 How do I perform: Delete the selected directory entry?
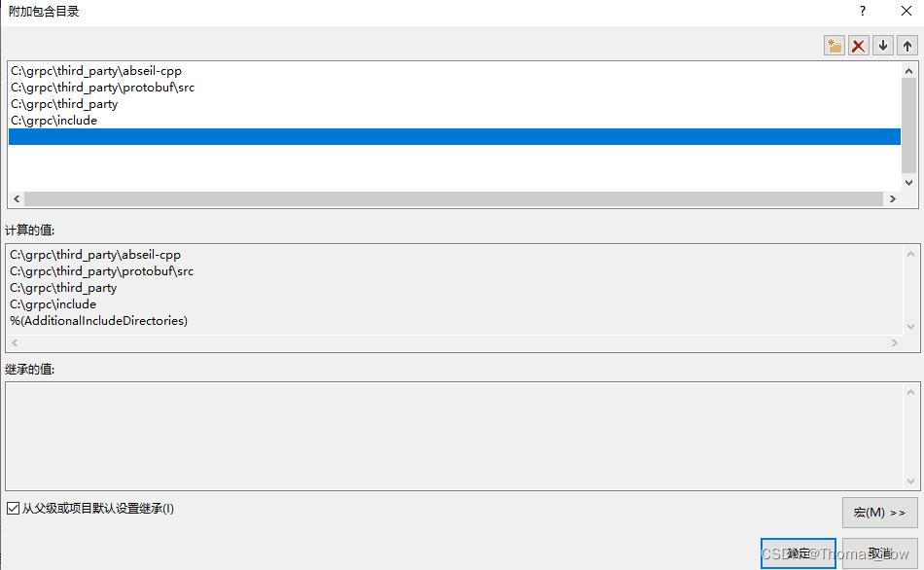coord(858,45)
